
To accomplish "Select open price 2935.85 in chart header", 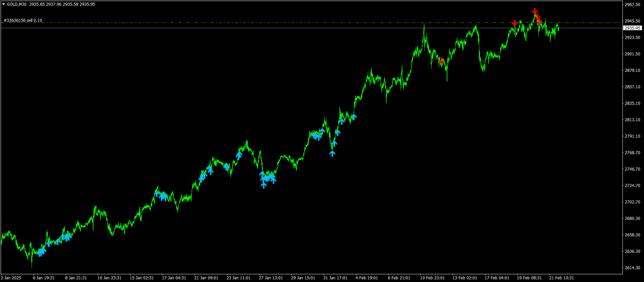I will [37, 4].
